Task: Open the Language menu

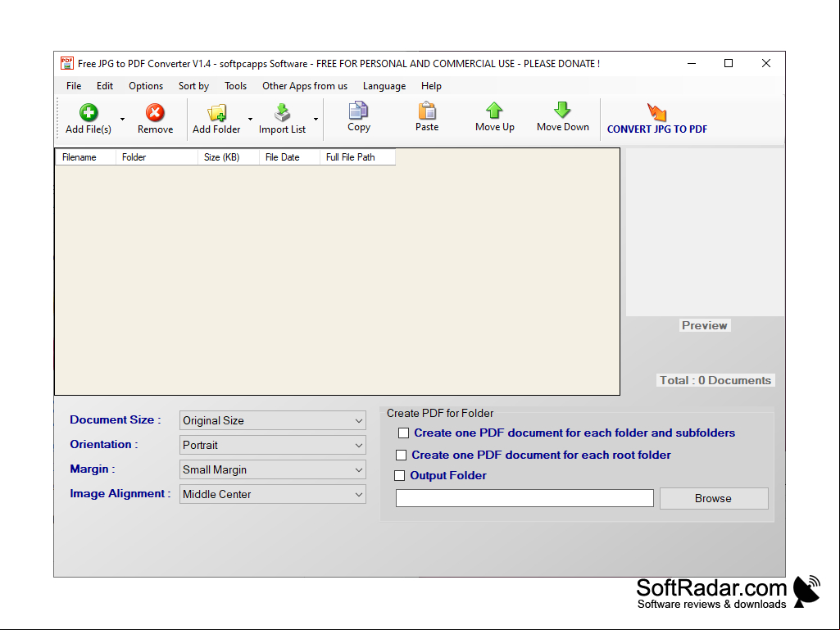Action: pos(384,86)
